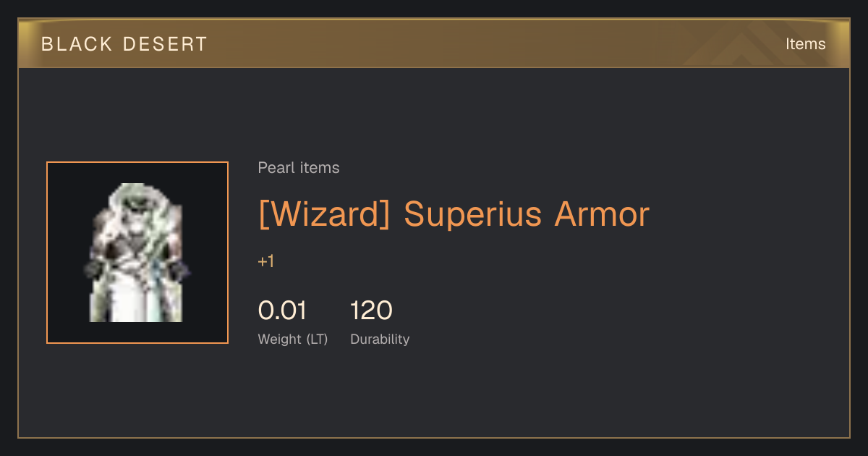Select the Pearl items category label
This screenshot has height=456, width=868.
point(299,168)
